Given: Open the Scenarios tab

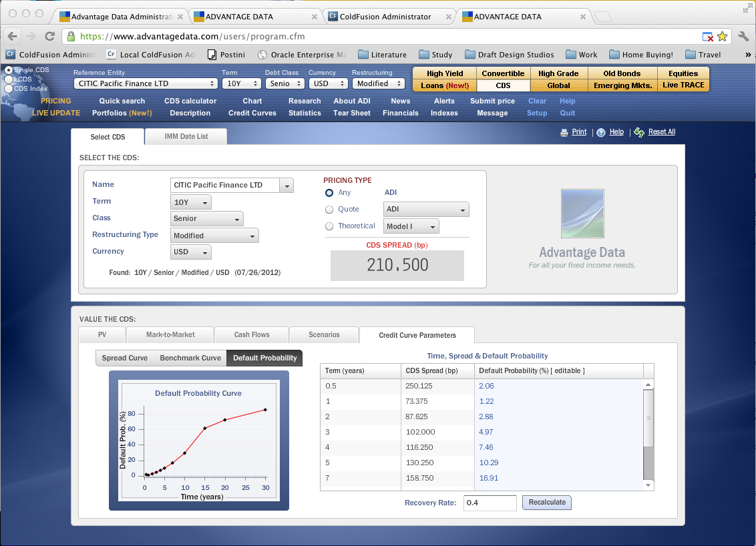Looking at the screenshot, I should (x=324, y=334).
